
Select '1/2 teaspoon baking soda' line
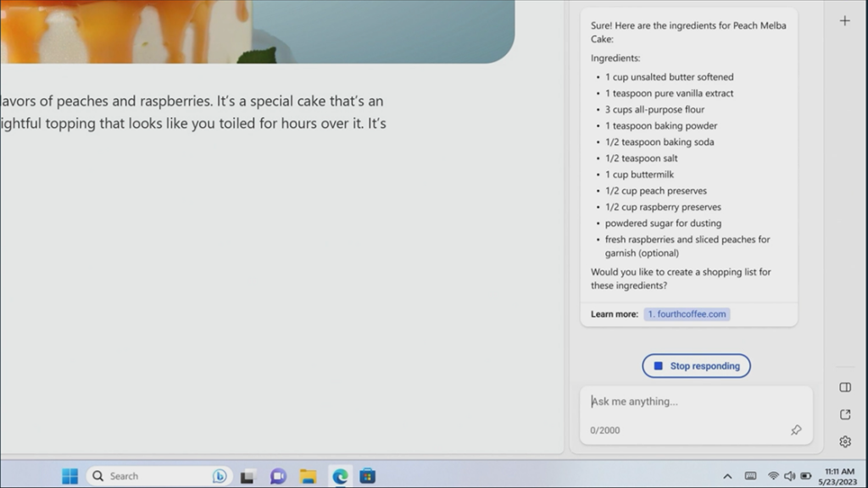click(659, 142)
